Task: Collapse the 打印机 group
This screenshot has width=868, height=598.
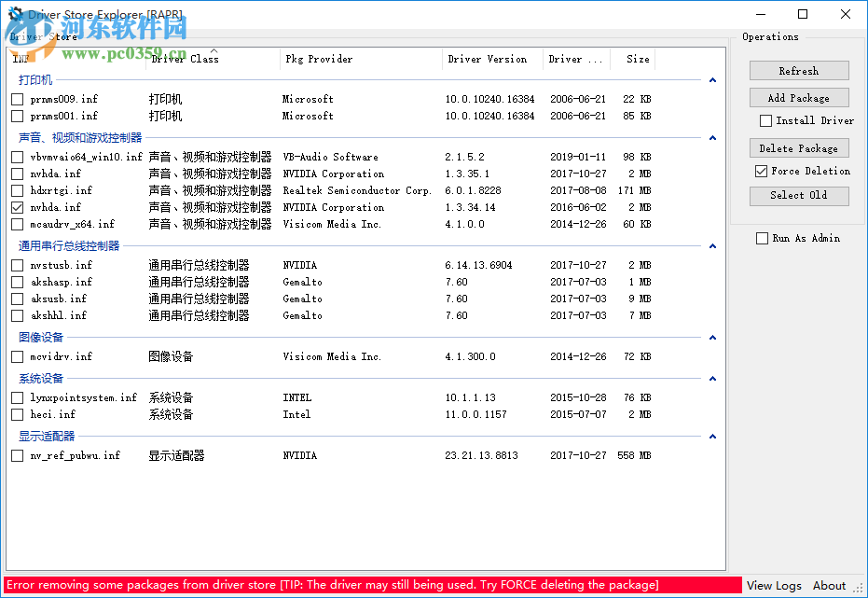Action: [712, 80]
